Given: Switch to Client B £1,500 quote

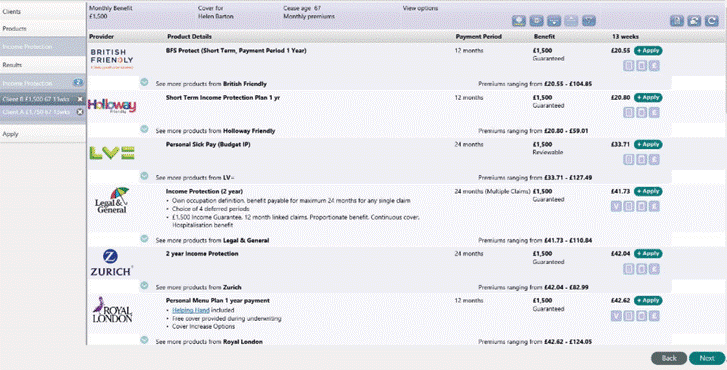Looking at the screenshot, I should [36, 99].
